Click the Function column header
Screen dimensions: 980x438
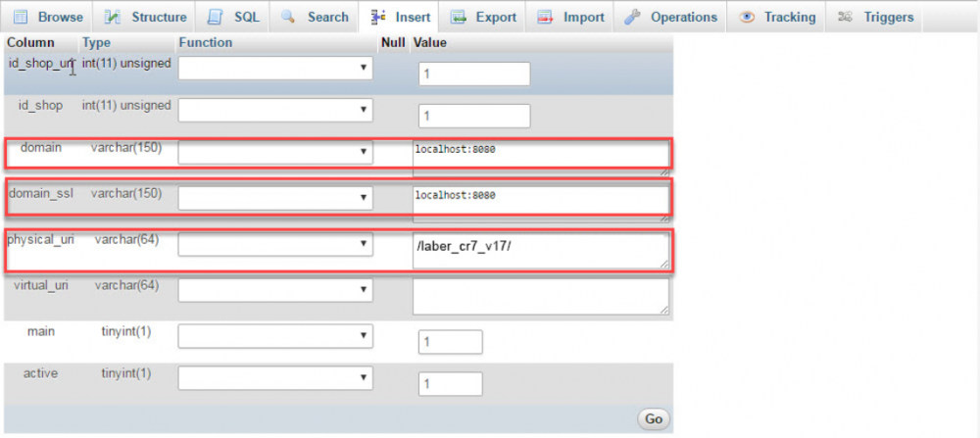click(x=205, y=43)
